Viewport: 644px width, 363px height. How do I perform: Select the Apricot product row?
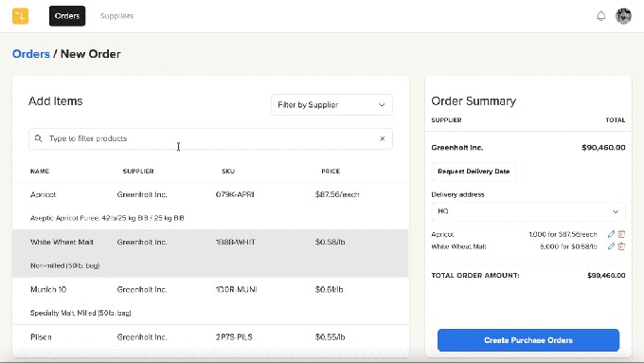(210, 206)
